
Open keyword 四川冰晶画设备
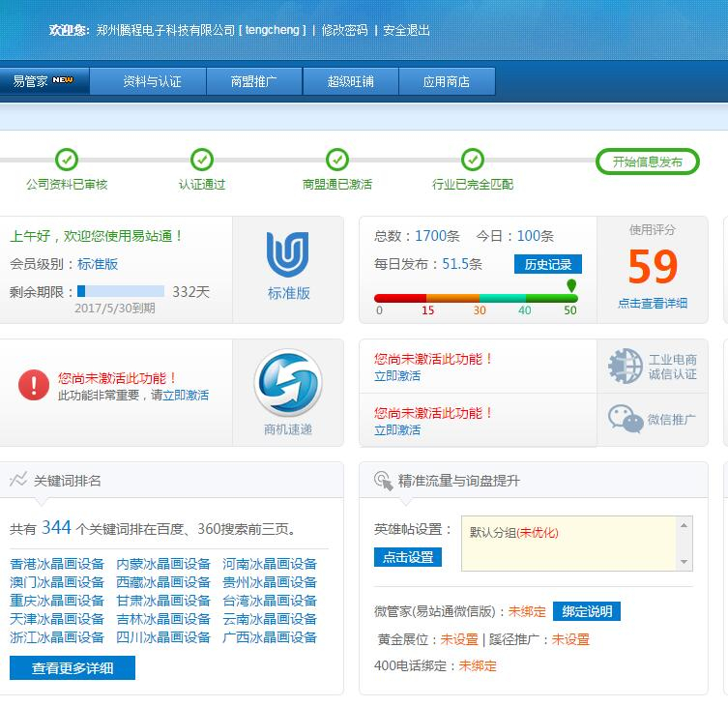(x=163, y=637)
